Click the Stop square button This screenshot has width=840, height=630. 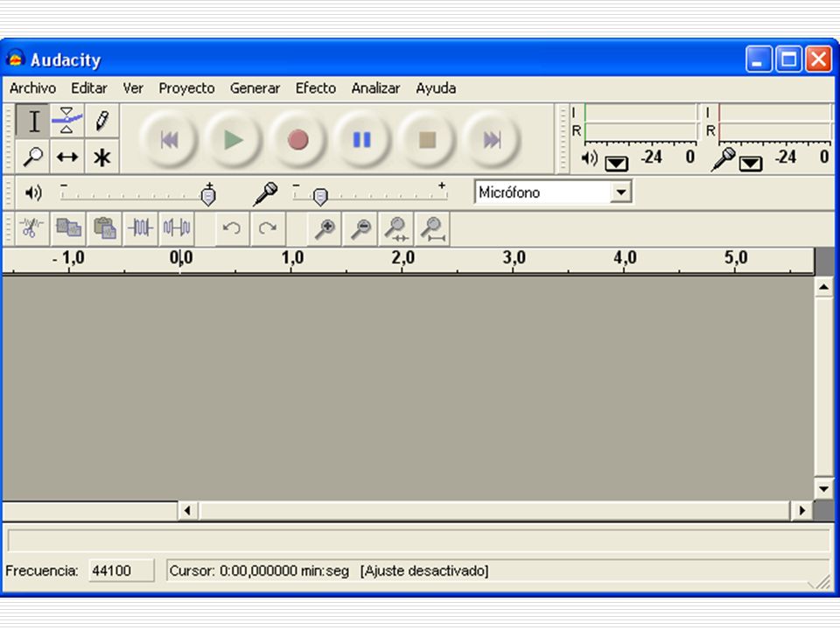(x=427, y=140)
